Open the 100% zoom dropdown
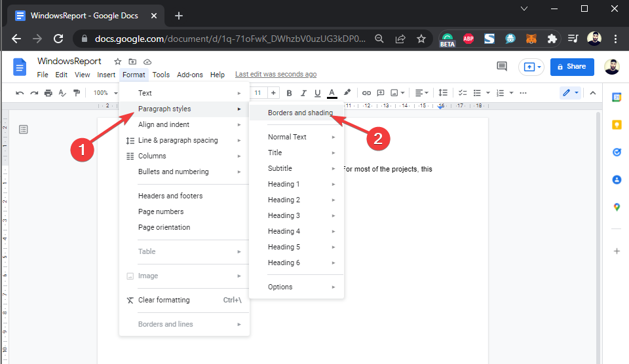Viewport: 629px width, 364px height. point(105,93)
